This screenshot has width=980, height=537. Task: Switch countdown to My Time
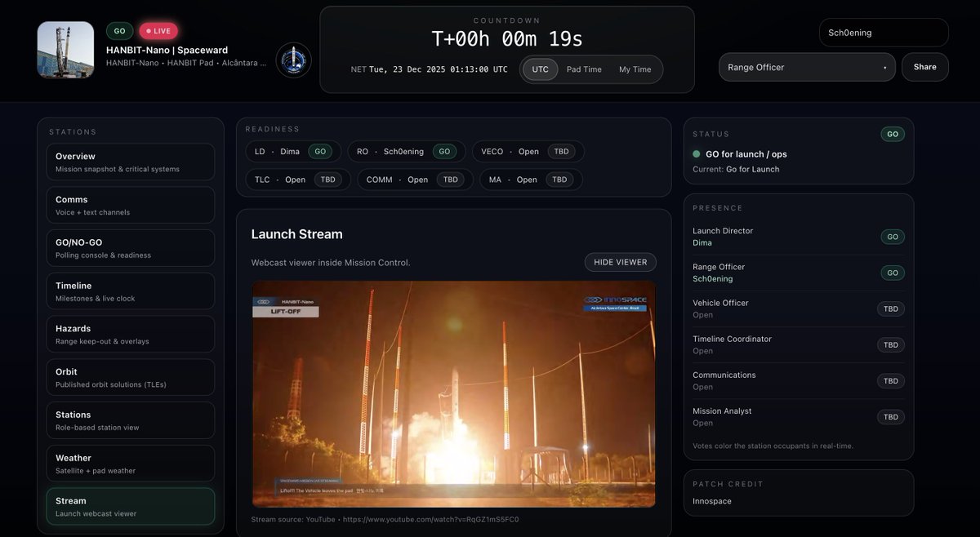(635, 69)
